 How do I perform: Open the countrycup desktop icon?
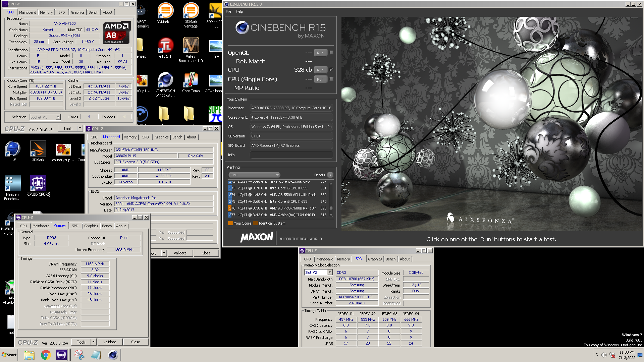point(63,153)
